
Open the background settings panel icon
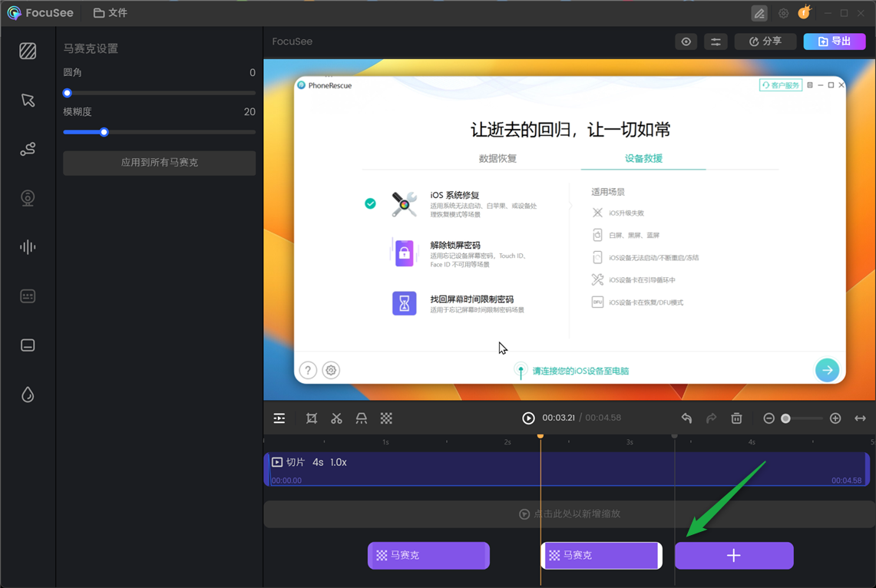tap(28, 51)
